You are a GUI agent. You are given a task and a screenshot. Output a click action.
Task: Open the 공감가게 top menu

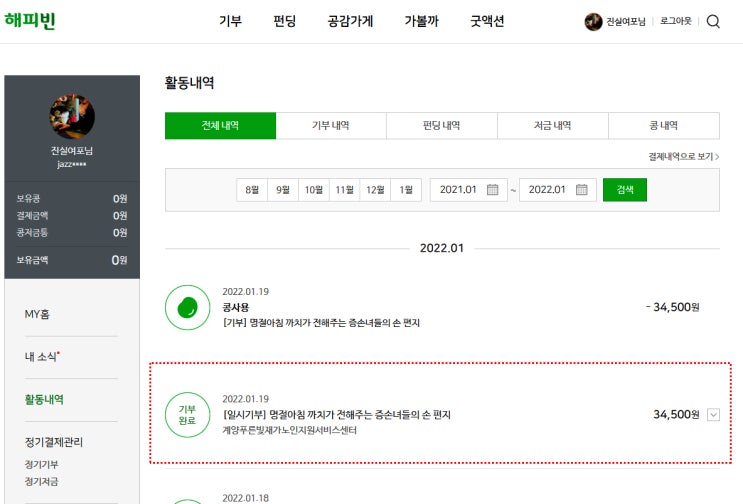click(x=350, y=21)
